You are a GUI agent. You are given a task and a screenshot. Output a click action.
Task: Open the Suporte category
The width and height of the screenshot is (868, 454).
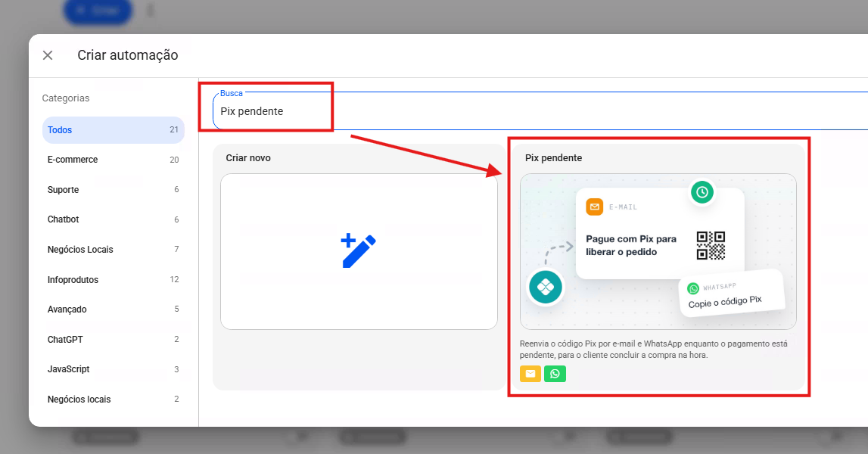pyautogui.click(x=113, y=189)
